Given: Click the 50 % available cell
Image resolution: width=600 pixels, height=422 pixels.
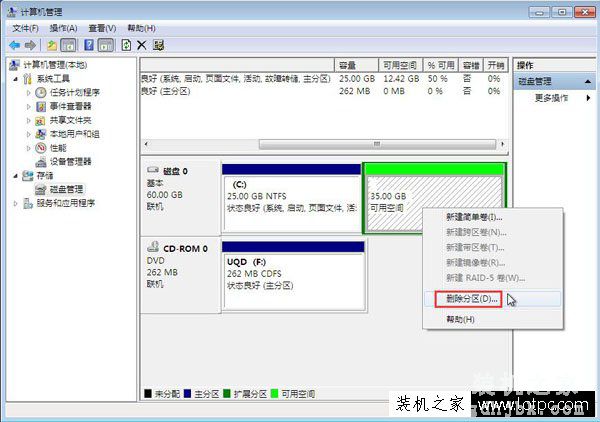Looking at the screenshot, I should (x=437, y=79).
